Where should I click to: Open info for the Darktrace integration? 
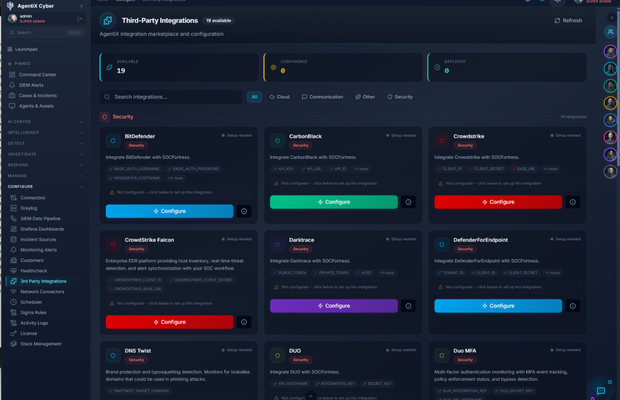[x=408, y=306]
